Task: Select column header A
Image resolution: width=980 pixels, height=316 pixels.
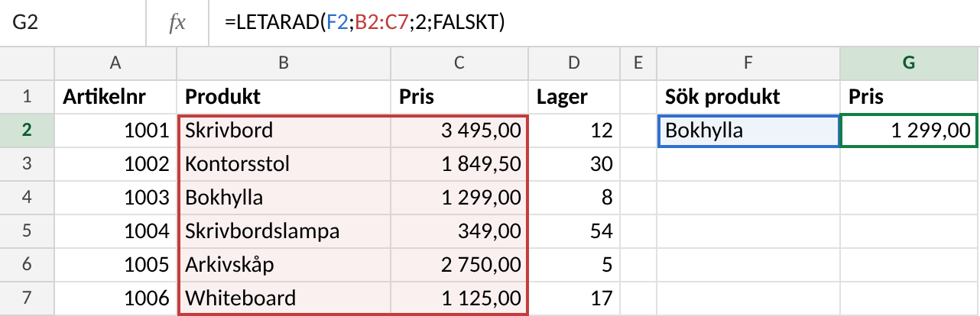Action: click(115, 64)
